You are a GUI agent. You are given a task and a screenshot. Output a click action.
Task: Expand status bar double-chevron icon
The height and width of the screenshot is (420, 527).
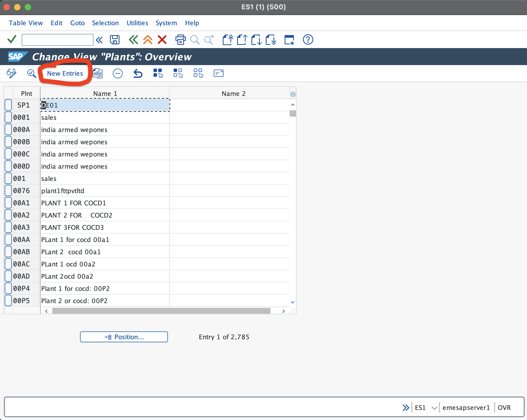pos(406,408)
